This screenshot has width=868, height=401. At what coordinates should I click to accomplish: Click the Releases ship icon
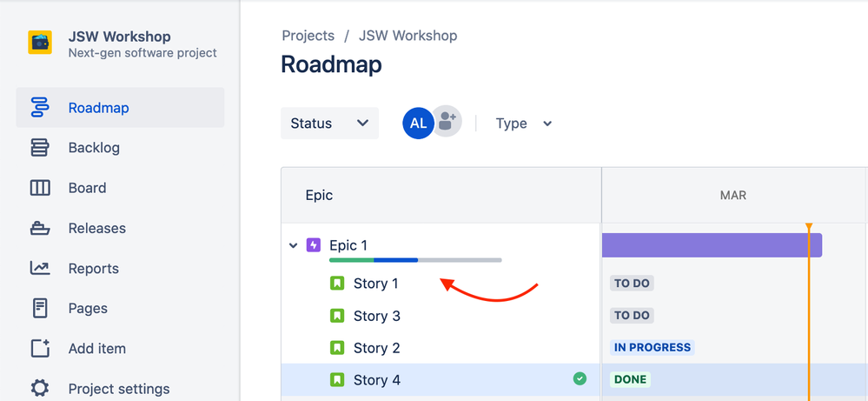(40, 228)
